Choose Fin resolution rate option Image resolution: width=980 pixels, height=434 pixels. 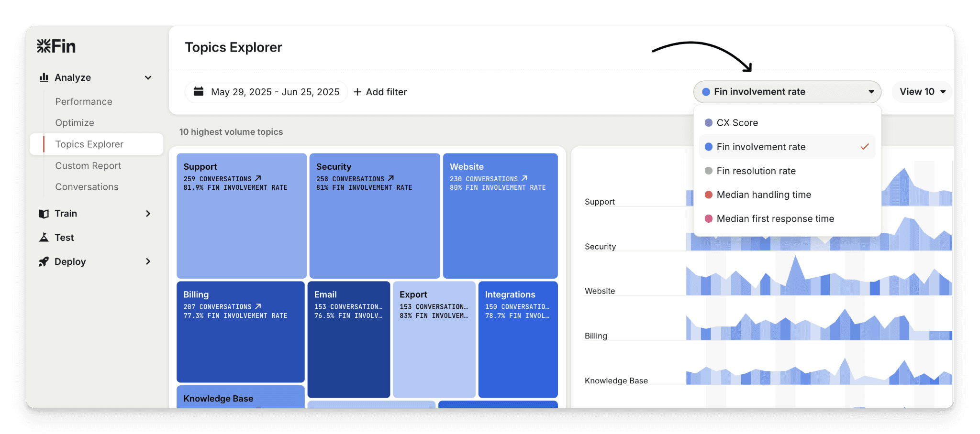tap(787, 171)
